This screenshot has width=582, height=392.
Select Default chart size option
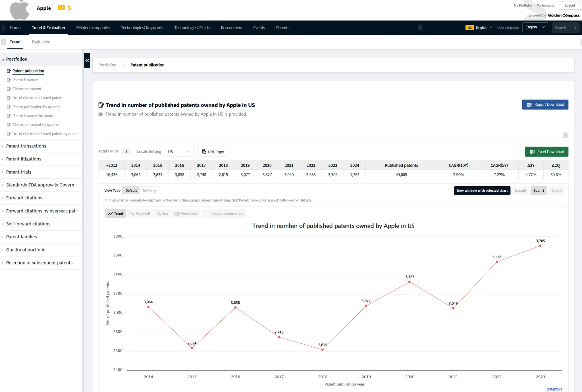click(x=520, y=191)
